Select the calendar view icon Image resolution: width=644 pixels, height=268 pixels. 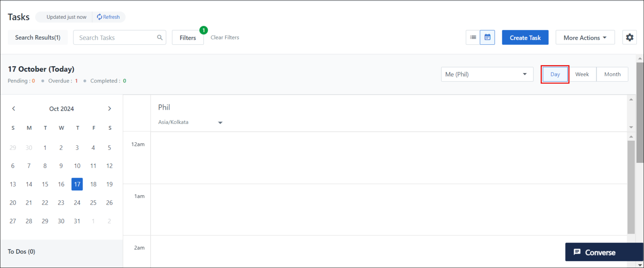487,37
